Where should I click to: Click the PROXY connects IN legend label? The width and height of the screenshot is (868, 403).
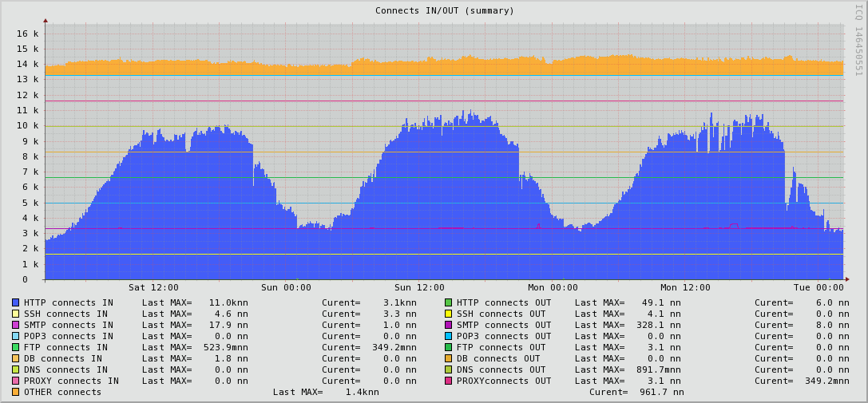point(71,381)
